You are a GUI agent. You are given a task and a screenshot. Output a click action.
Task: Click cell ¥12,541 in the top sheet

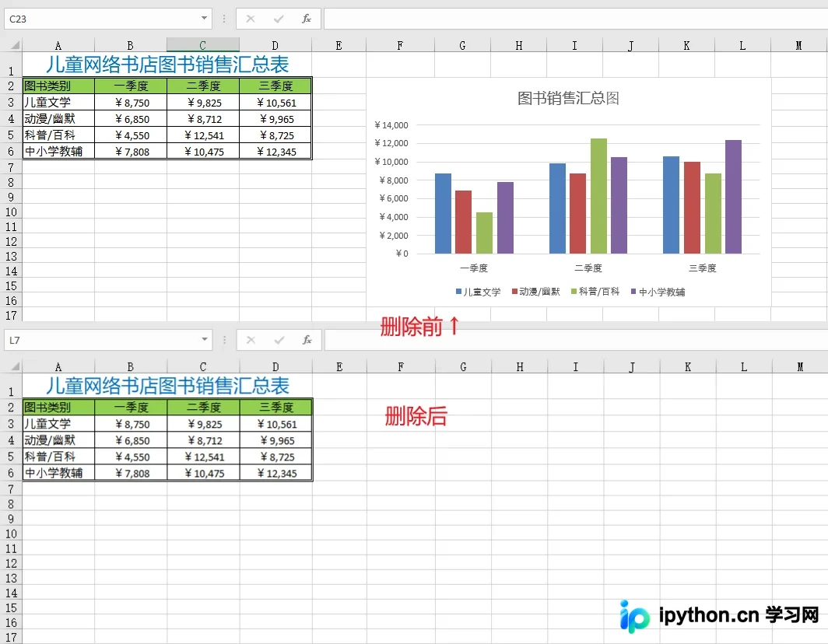[x=203, y=135]
